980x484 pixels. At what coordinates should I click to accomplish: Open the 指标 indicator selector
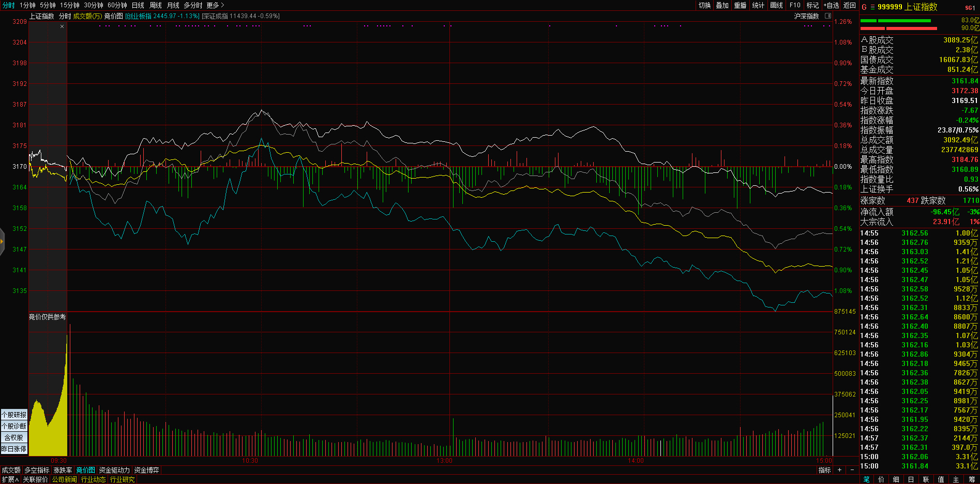824,470
